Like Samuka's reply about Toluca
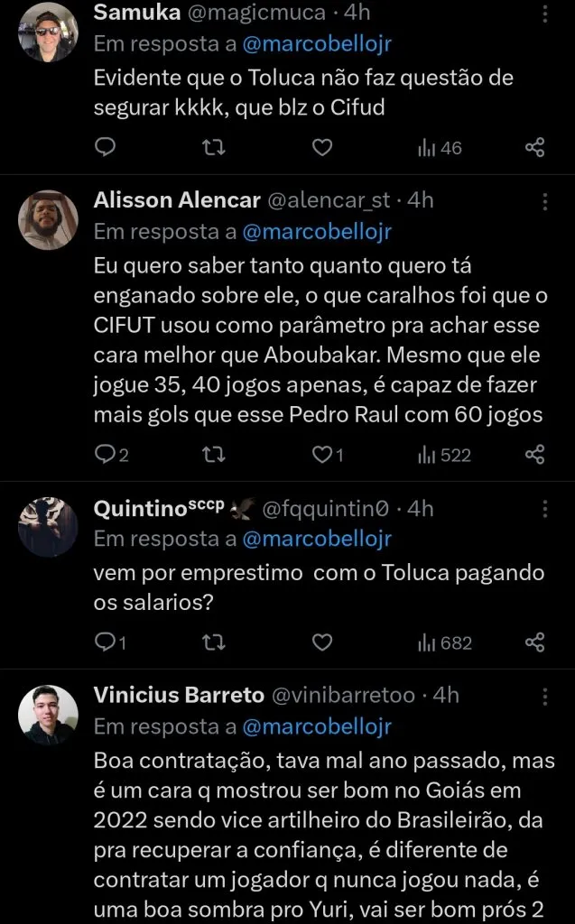The width and height of the screenshot is (575, 924). tap(321, 147)
